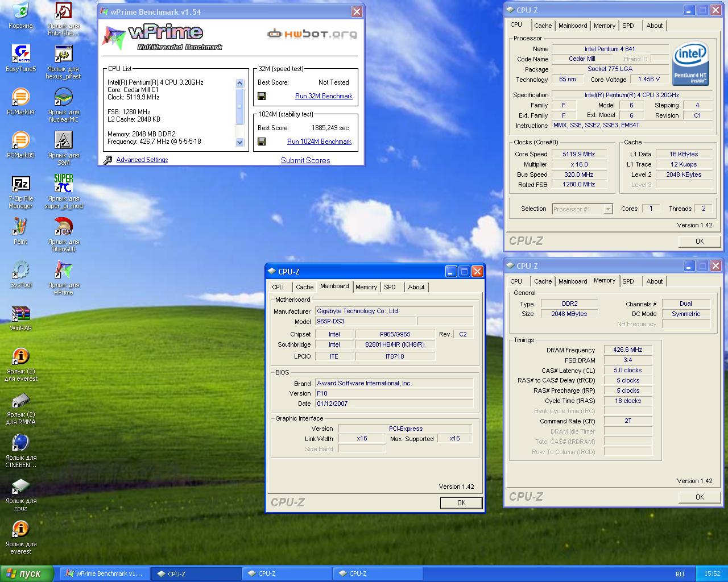Image resolution: width=728 pixels, height=582 pixels.
Task: Click the RU language indicator in tray
Action: 680,574
